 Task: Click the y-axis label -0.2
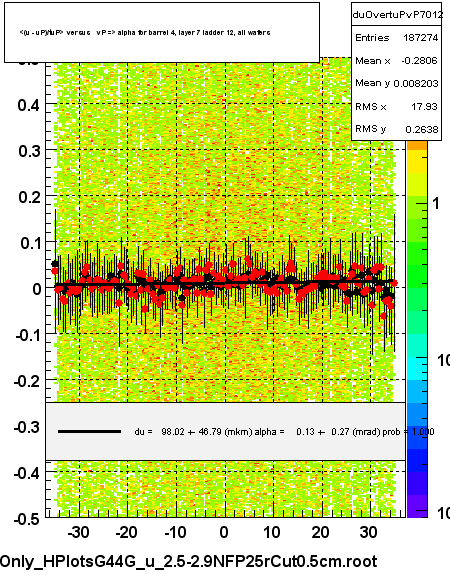27,381
